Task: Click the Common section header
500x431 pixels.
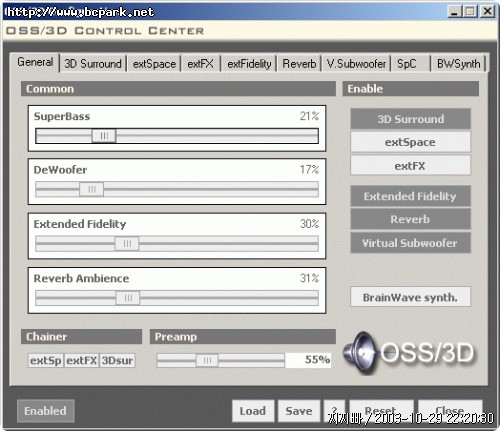Action: pos(178,89)
